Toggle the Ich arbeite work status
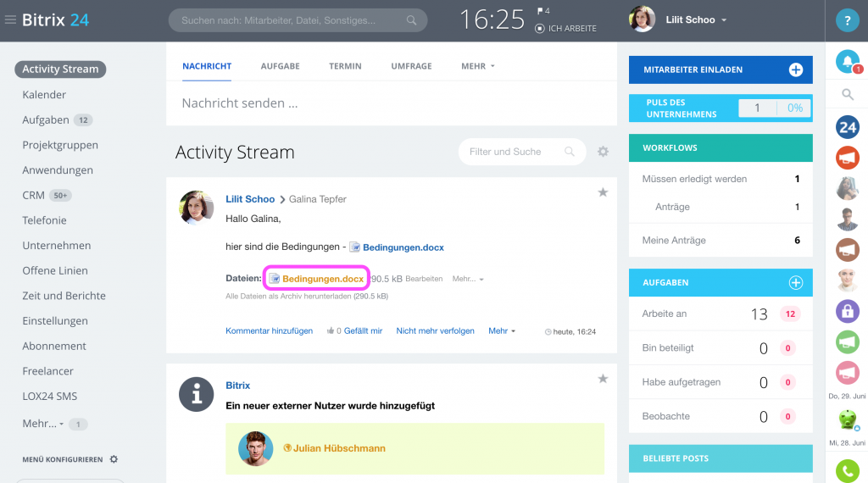Viewport: 868px width, 483px height. point(565,28)
